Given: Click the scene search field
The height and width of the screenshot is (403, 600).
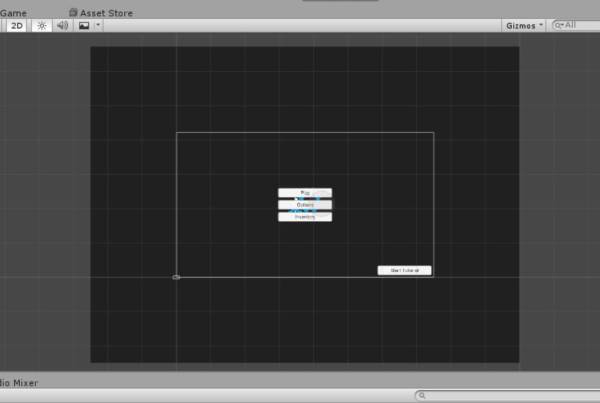Looking at the screenshot, I should [580, 25].
